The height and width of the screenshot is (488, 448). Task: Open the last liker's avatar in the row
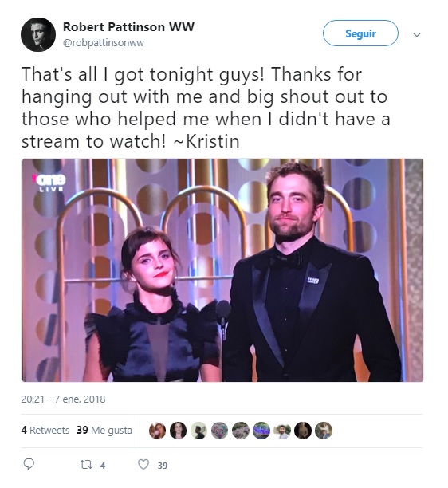[324, 431]
